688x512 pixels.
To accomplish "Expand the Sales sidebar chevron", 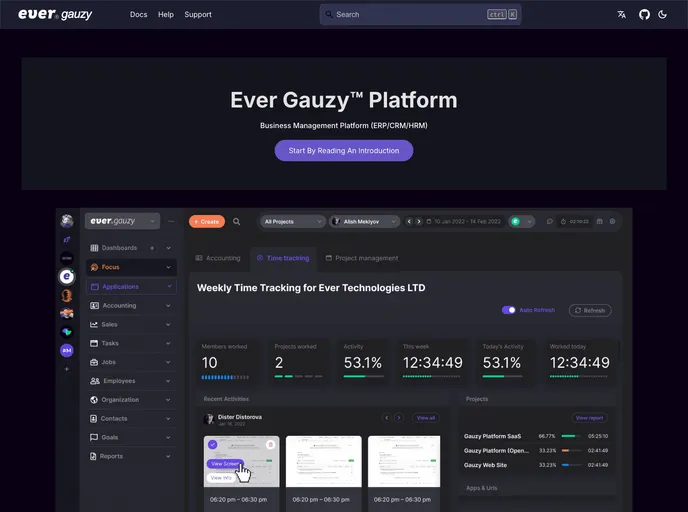I will coord(168,325).
